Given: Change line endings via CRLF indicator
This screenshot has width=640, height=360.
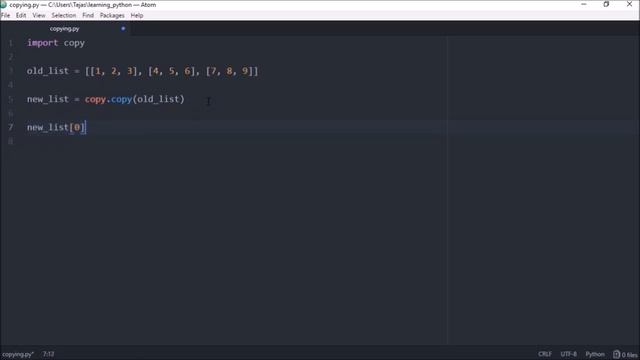Looking at the screenshot, I should pyautogui.click(x=545, y=354).
